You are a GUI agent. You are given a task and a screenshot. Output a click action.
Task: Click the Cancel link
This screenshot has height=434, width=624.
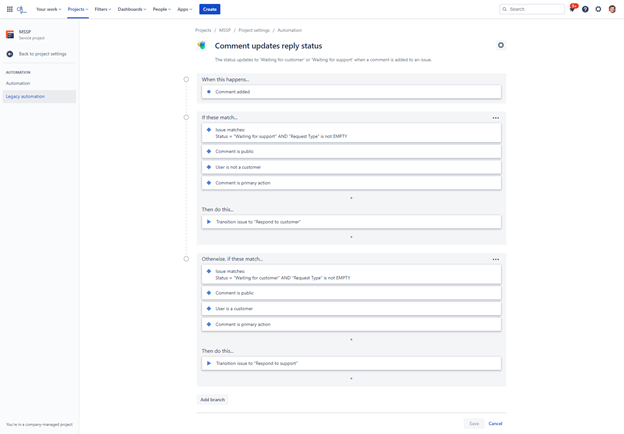(x=495, y=424)
